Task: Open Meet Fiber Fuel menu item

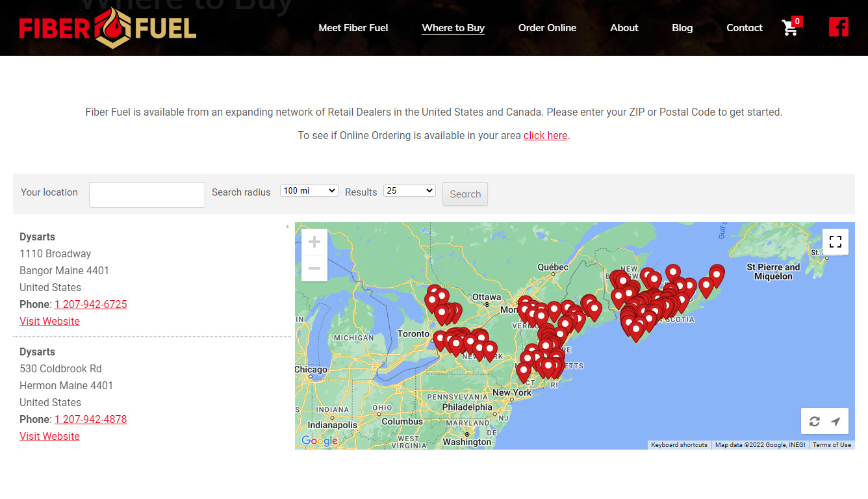Action: click(353, 28)
